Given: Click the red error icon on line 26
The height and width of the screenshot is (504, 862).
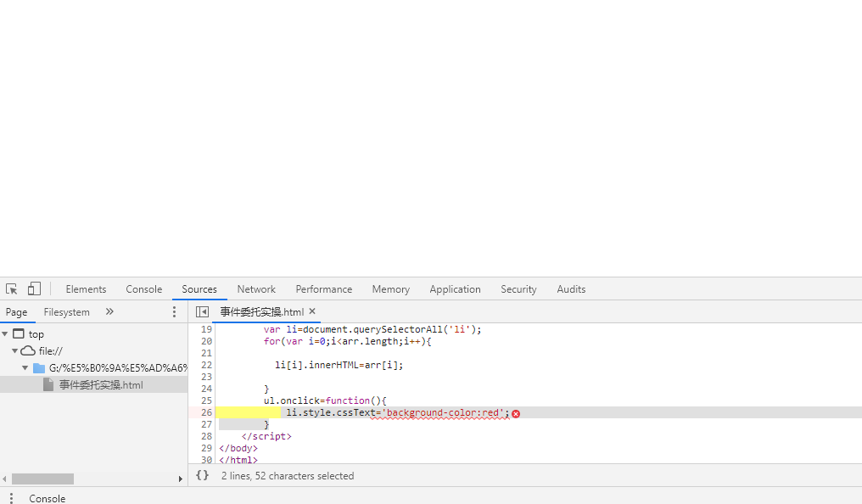Looking at the screenshot, I should click(x=516, y=413).
